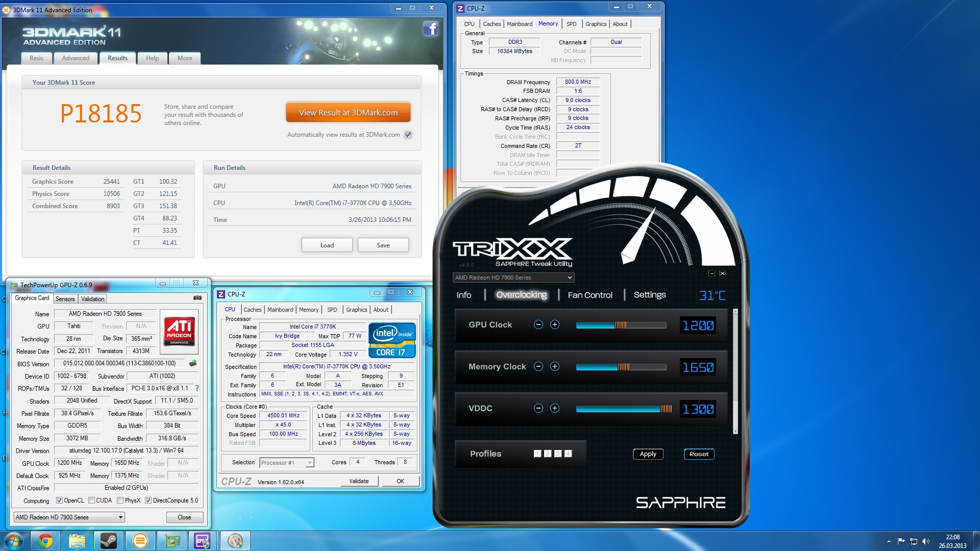Decrease VDDC with minus button
Image resolution: width=980 pixels, height=551 pixels.
point(538,409)
